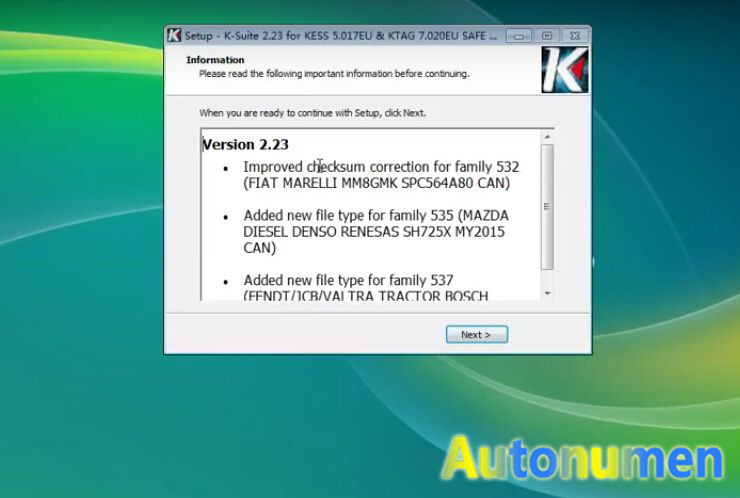The height and width of the screenshot is (498, 740).
Task: Click the K-Suite icon in title bar
Action: coord(174,35)
